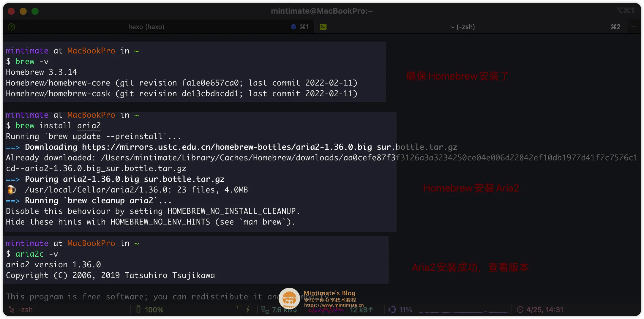Image resolution: width=644 pixels, height=319 pixels.
Task: Click the CPU usage graph in status bar
Action: [464, 311]
